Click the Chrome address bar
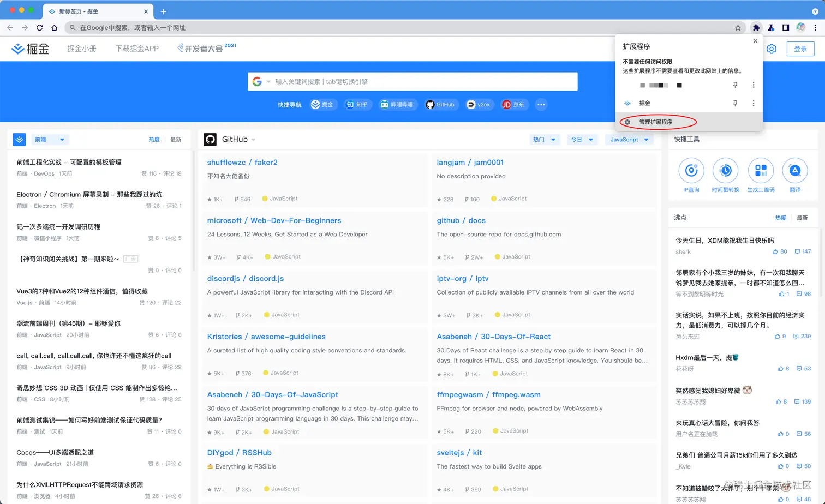The height and width of the screenshot is (504, 825). click(404, 27)
